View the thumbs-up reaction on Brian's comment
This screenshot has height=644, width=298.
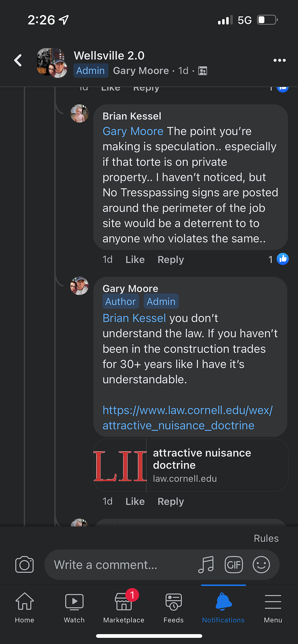(282, 259)
